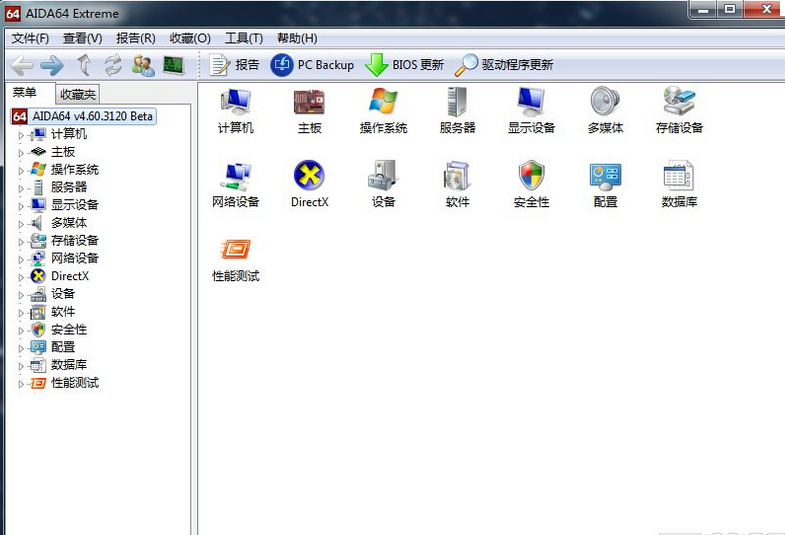This screenshot has width=785, height=535.
Task: Select 多媒体 in the left tree
Action: click(69, 223)
